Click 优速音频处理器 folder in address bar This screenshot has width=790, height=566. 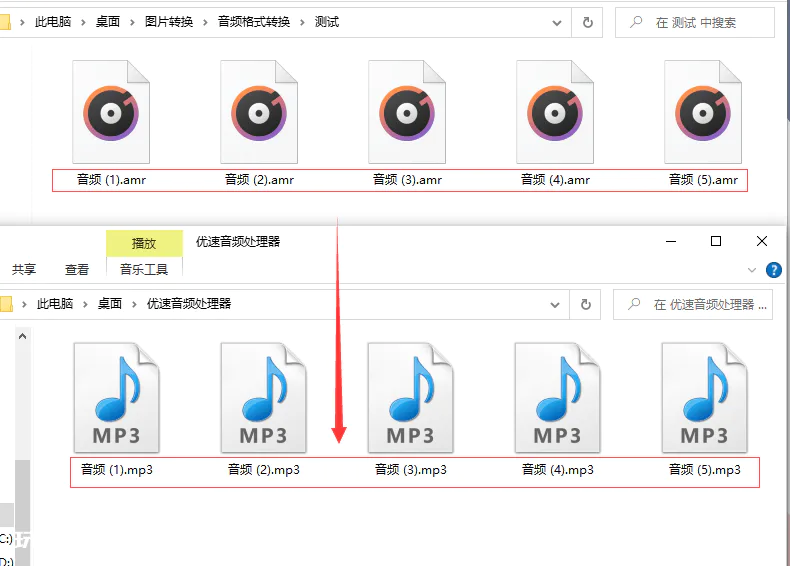pyautogui.click(x=189, y=303)
